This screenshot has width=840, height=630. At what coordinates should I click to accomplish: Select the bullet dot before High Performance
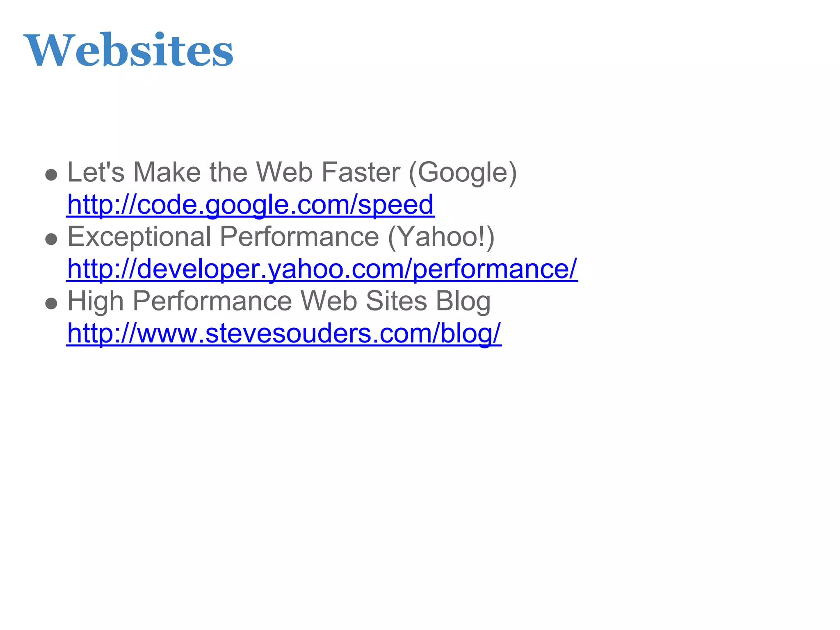pos(51,304)
